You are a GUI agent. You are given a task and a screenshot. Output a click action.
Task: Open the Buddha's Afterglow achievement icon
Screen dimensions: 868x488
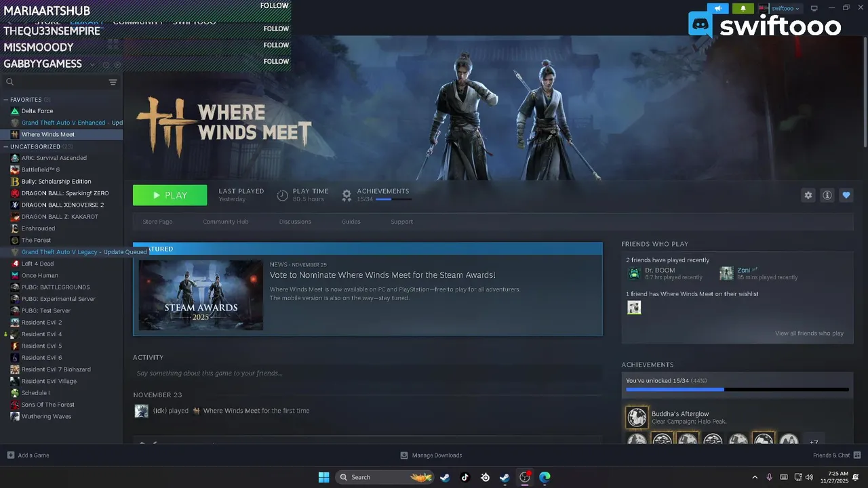(637, 418)
